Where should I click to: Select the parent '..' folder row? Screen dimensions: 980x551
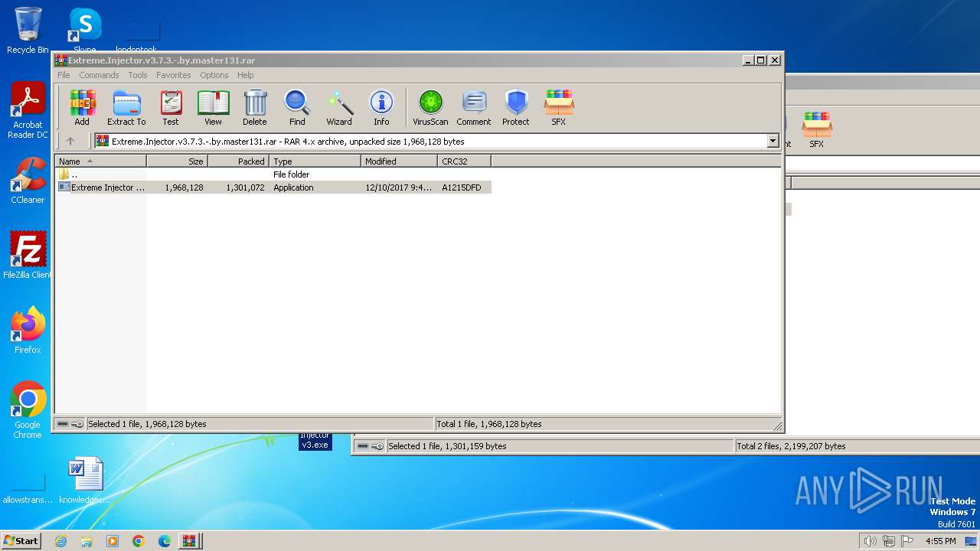click(x=273, y=174)
